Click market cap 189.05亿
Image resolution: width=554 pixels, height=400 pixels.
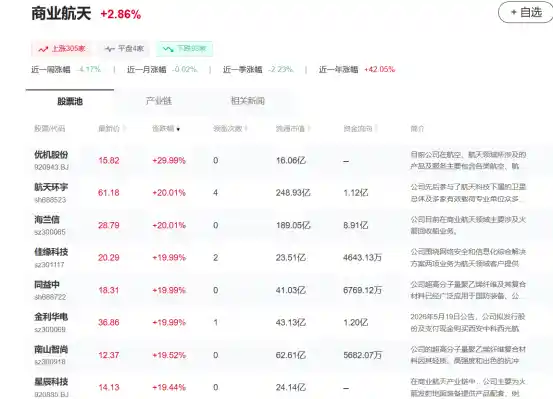click(293, 225)
